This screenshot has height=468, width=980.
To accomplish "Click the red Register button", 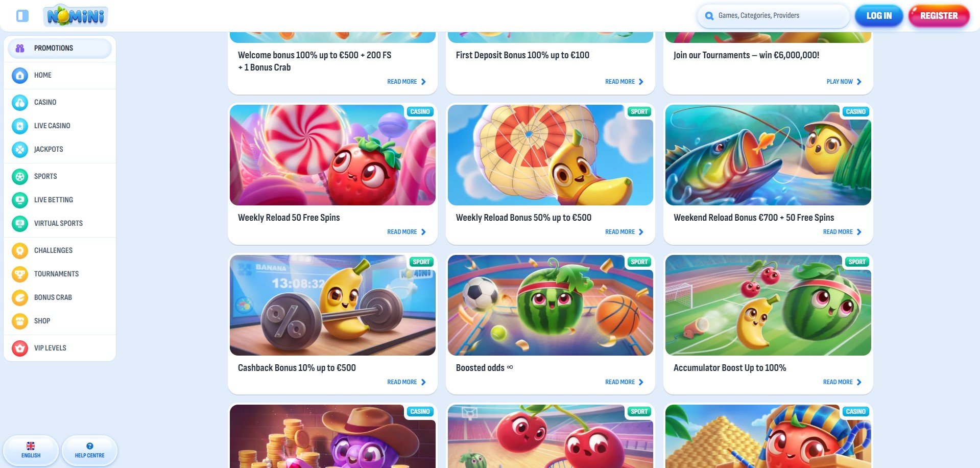I will 939,16.
